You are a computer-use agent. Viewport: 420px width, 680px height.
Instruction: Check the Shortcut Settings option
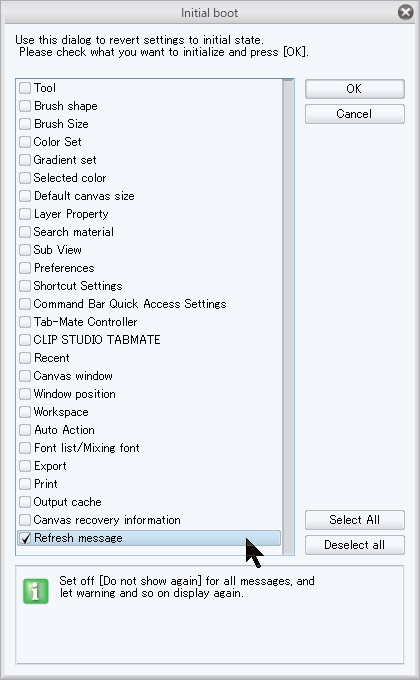click(25, 286)
